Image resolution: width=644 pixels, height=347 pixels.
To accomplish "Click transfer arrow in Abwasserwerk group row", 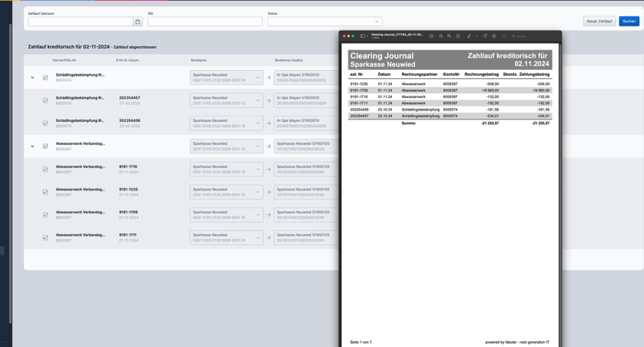I will pos(268,146).
